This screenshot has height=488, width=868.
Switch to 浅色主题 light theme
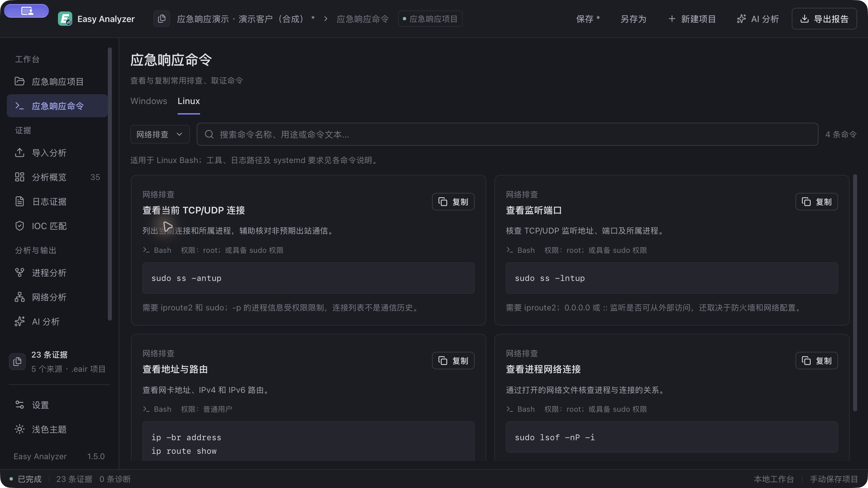click(x=57, y=429)
